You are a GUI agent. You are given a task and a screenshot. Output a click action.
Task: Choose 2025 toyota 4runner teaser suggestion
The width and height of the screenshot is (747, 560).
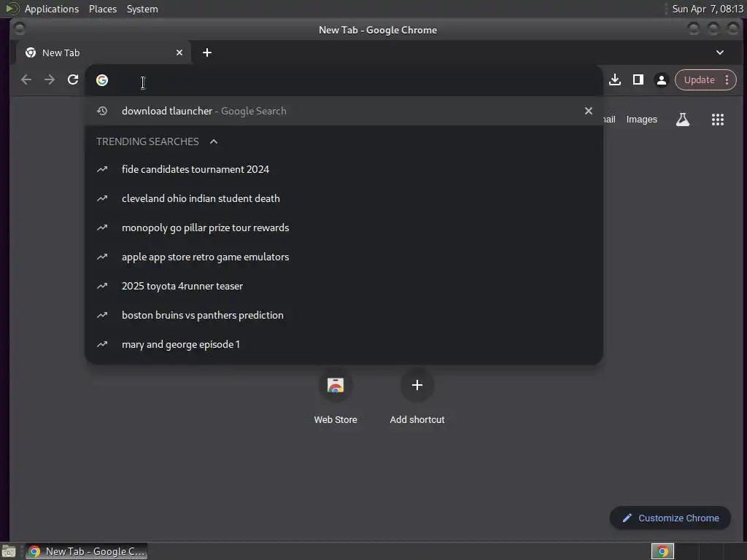pyautogui.click(x=344, y=286)
